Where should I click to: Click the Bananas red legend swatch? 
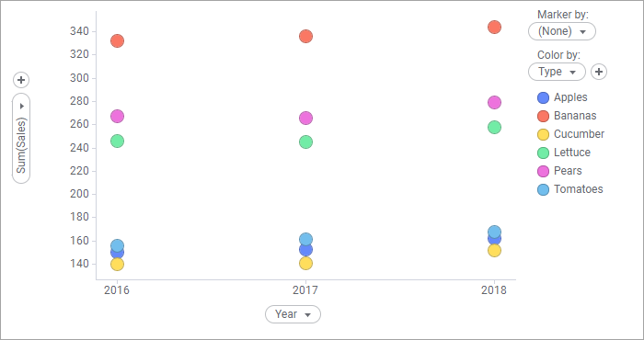[x=544, y=116]
